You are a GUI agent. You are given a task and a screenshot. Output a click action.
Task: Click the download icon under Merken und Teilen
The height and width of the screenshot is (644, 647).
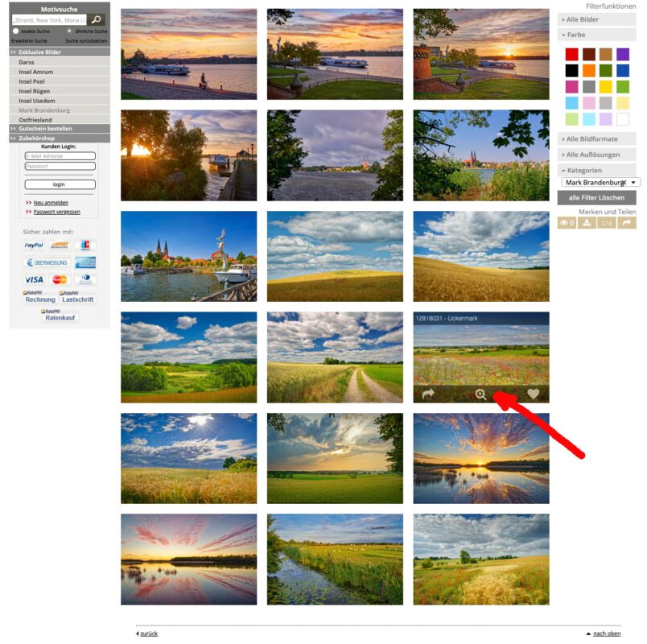tap(587, 223)
